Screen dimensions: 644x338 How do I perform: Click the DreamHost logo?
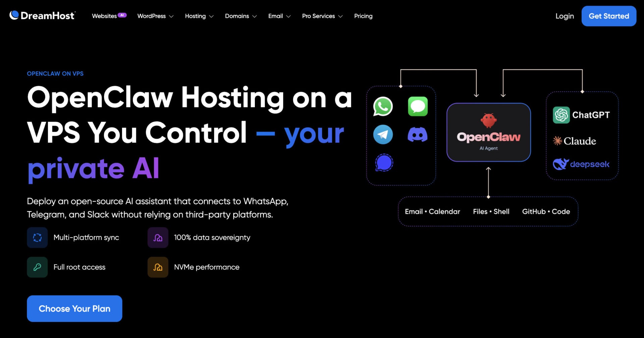coord(42,15)
